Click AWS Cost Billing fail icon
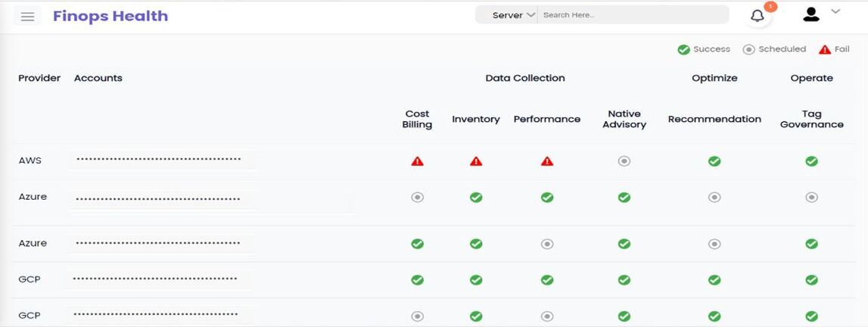The image size is (868, 327). tap(417, 161)
